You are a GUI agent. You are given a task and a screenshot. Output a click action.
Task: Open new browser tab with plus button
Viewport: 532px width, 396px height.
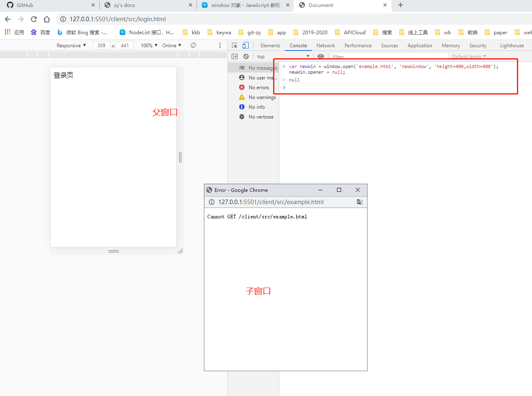point(401,5)
